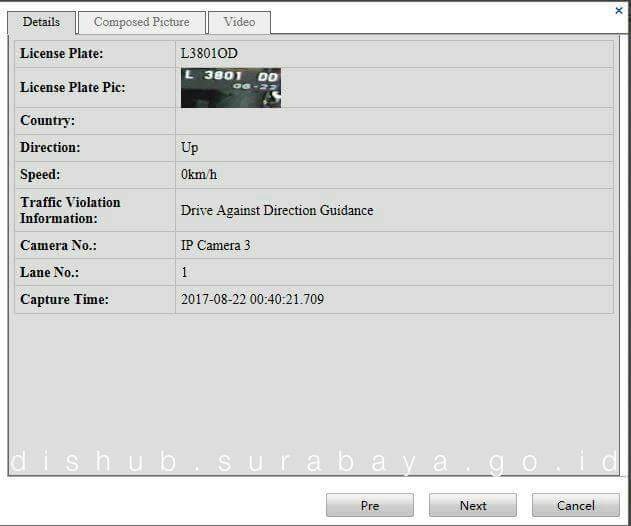631x526 pixels.
Task: Click the Lane No. value 1
Action: click(x=184, y=272)
